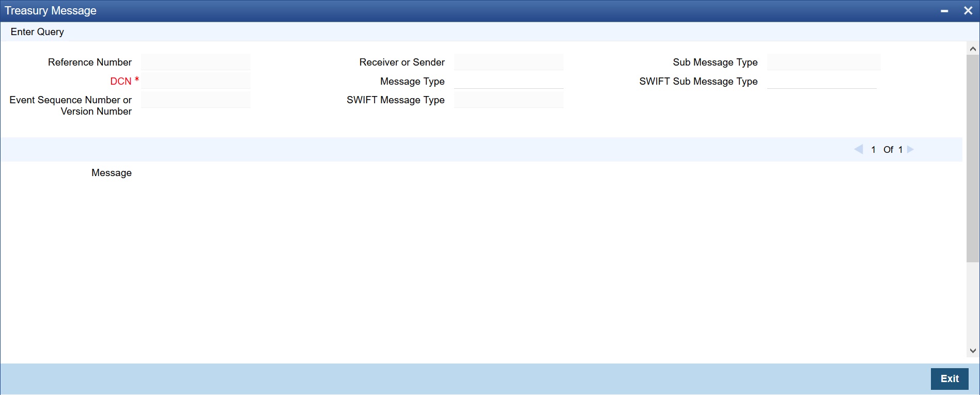Close the Treasury Message window

(x=968, y=11)
